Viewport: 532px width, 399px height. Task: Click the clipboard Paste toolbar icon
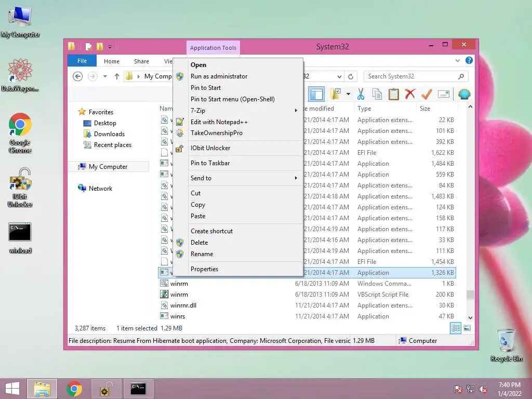(x=394, y=94)
